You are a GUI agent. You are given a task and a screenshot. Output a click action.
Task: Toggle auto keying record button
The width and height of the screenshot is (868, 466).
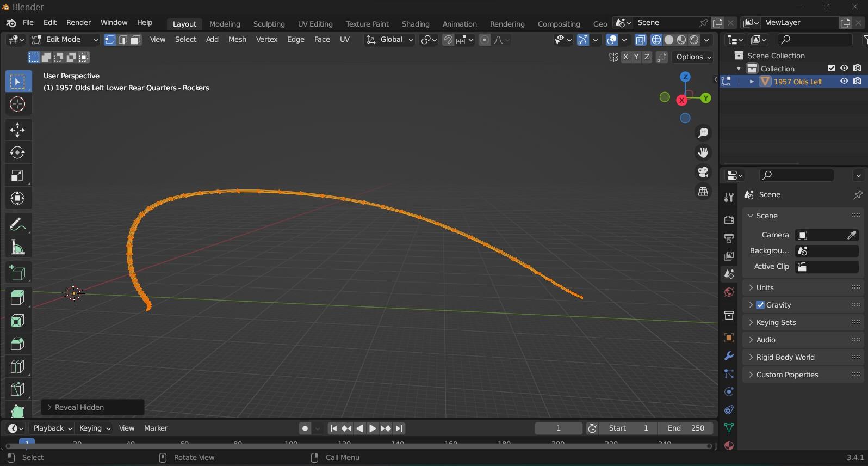[x=305, y=428]
